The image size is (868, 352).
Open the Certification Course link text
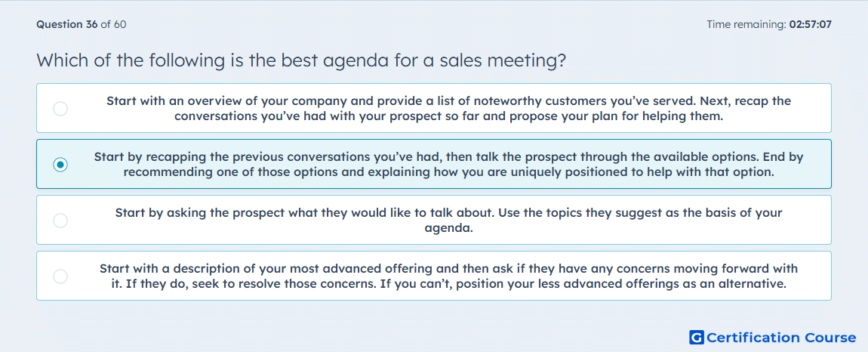781,337
